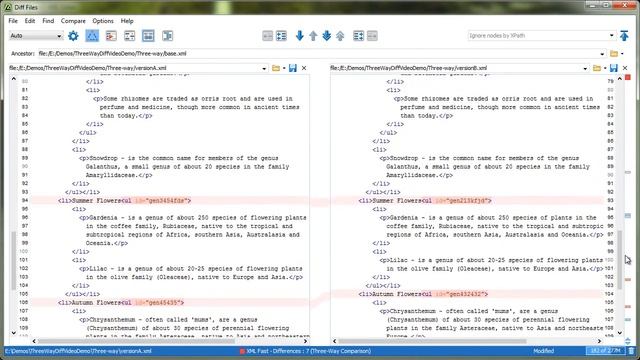Image resolution: width=640 pixels, height=360 pixels.
Task: Click the last icon in the left toolbar group
Action: (167, 36)
